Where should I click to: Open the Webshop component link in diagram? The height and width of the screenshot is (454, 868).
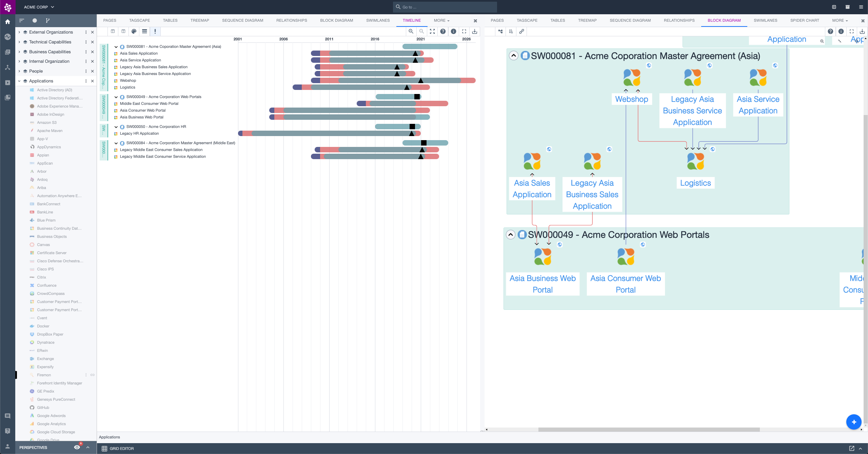[631, 99]
